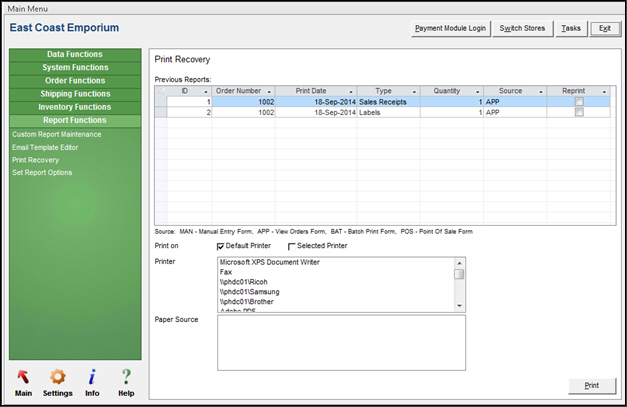627x407 pixels.
Task: Click the Info icon
Action: (x=92, y=377)
